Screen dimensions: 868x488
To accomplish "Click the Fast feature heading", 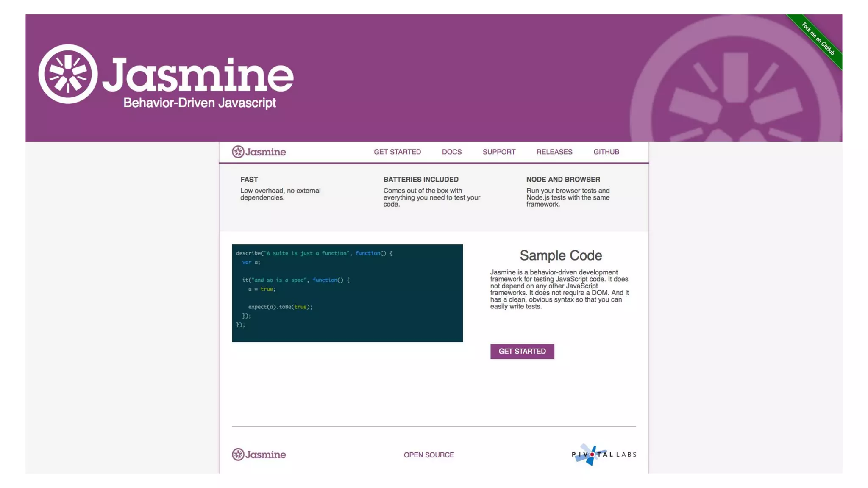I will click(x=249, y=180).
